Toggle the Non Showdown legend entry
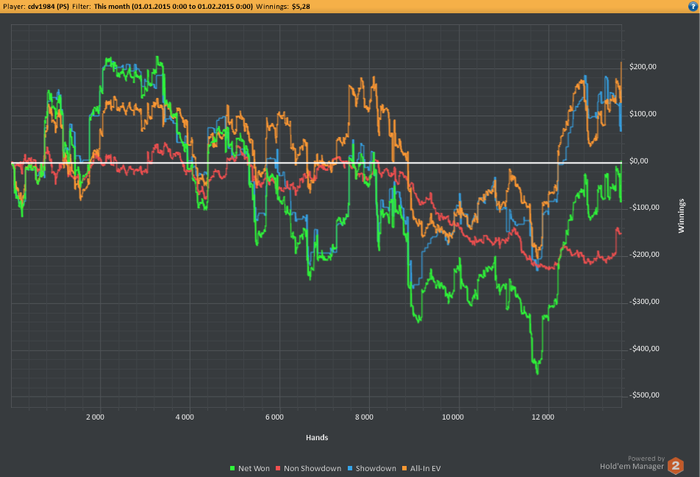Screen dimensions: 700x477 308,469
